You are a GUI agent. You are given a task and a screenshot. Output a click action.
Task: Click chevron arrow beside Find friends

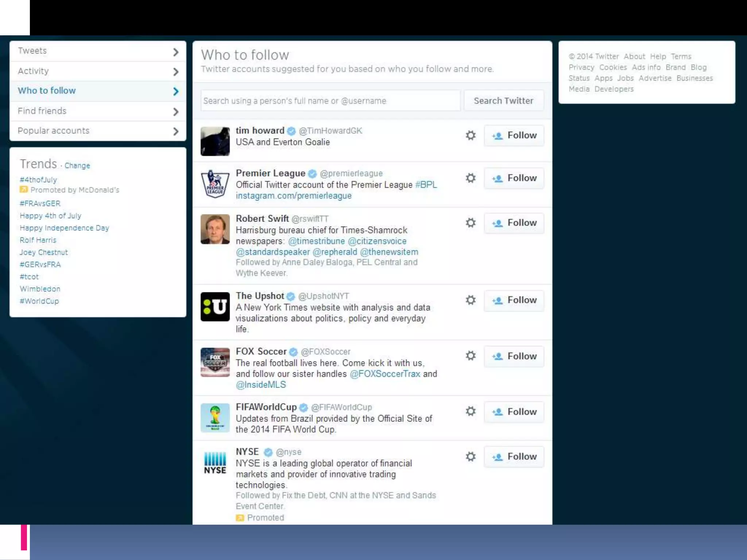[x=176, y=112]
